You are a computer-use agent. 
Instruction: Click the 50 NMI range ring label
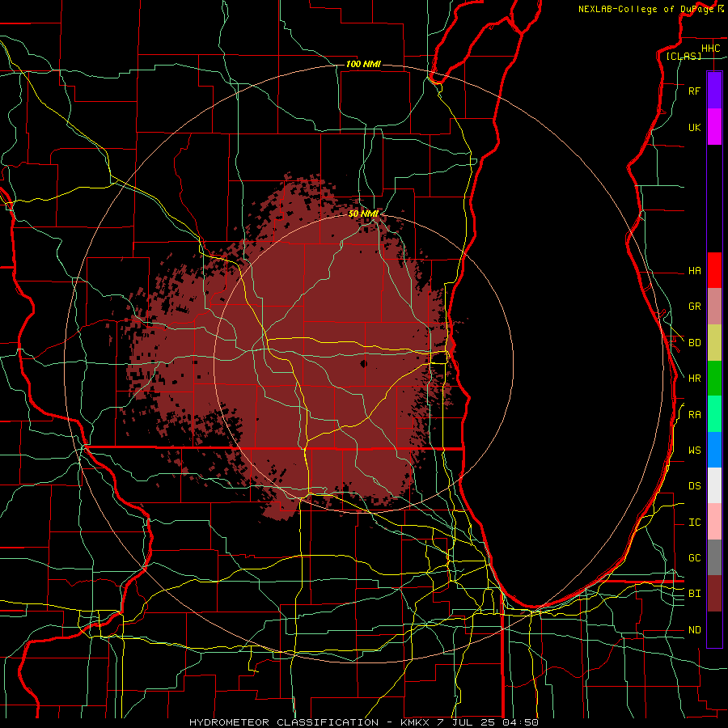(x=363, y=214)
